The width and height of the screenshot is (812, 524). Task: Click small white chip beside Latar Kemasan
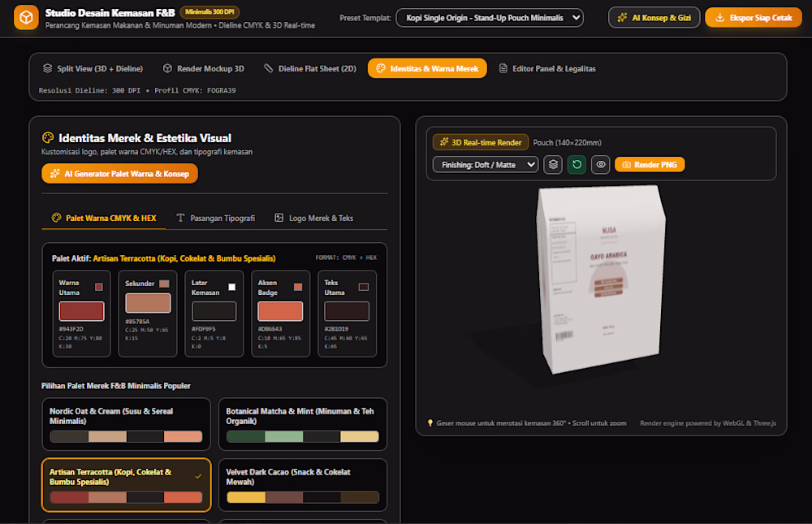[232, 287]
